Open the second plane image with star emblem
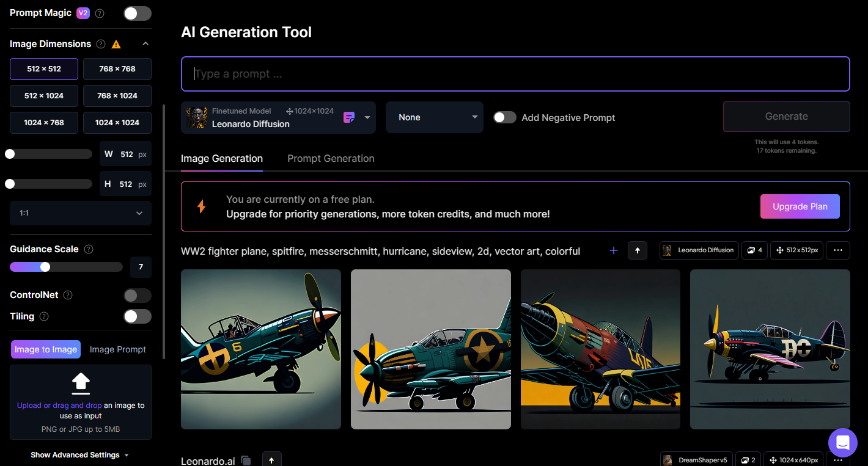868x466 pixels. tap(431, 349)
